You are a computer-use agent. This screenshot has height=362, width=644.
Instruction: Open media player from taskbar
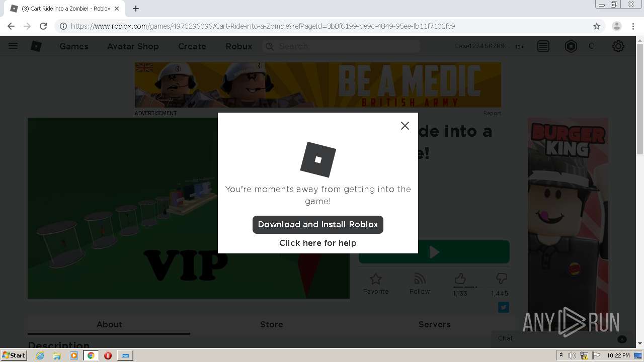pyautogui.click(x=74, y=355)
